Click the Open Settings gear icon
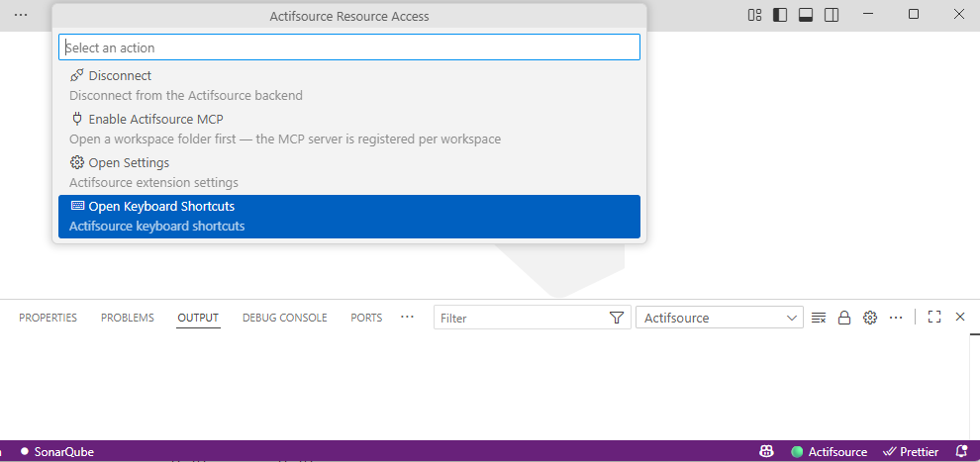 (77, 162)
